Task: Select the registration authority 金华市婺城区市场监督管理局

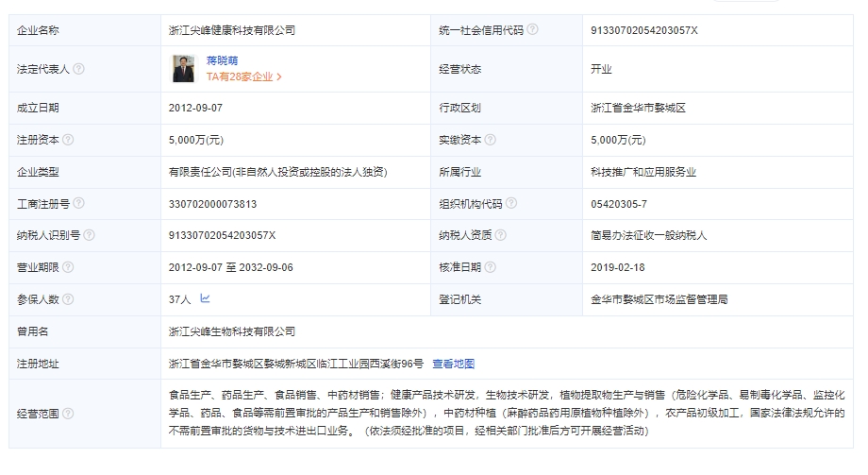Action: click(659, 299)
